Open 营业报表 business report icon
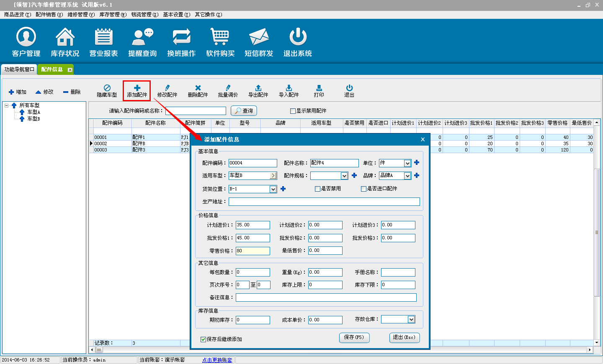Image resolution: width=603 pixels, height=364 pixels. pos(103,37)
